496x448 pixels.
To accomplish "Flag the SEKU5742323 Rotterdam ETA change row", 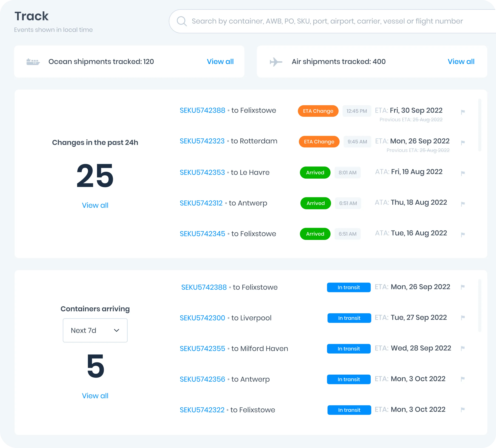I will (463, 143).
